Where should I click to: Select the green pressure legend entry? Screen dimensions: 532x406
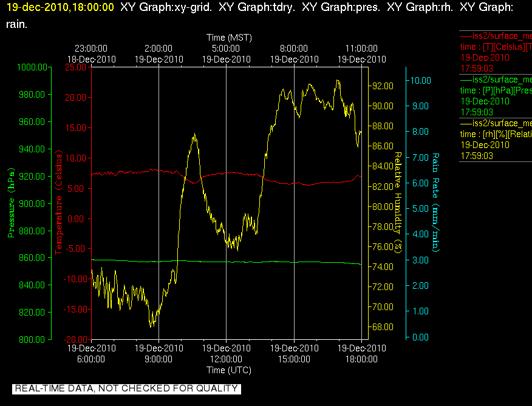pos(496,96)
